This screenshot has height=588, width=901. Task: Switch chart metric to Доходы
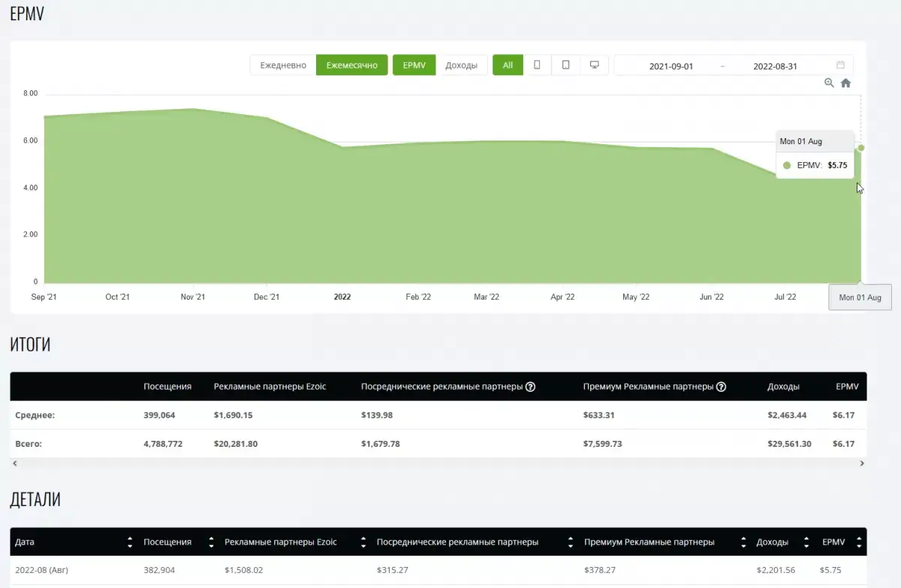tap(461, 65)
